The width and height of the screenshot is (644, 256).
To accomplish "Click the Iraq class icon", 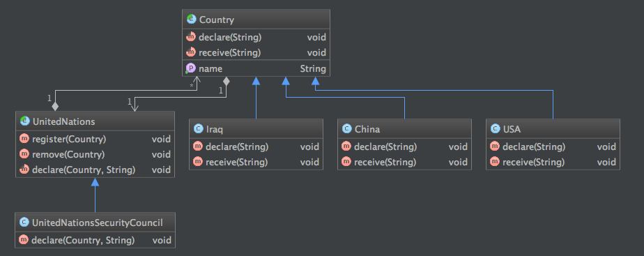I will [198, 130].
